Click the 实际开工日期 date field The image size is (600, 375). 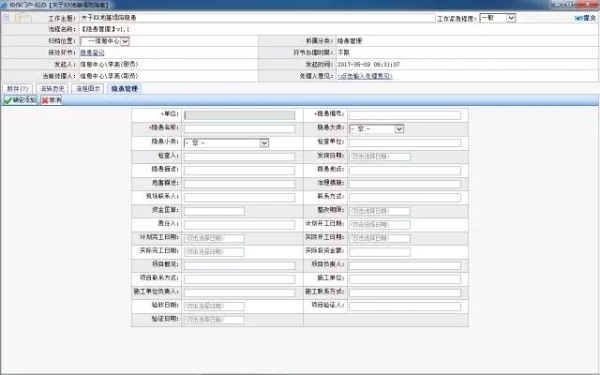click(380, 238)
